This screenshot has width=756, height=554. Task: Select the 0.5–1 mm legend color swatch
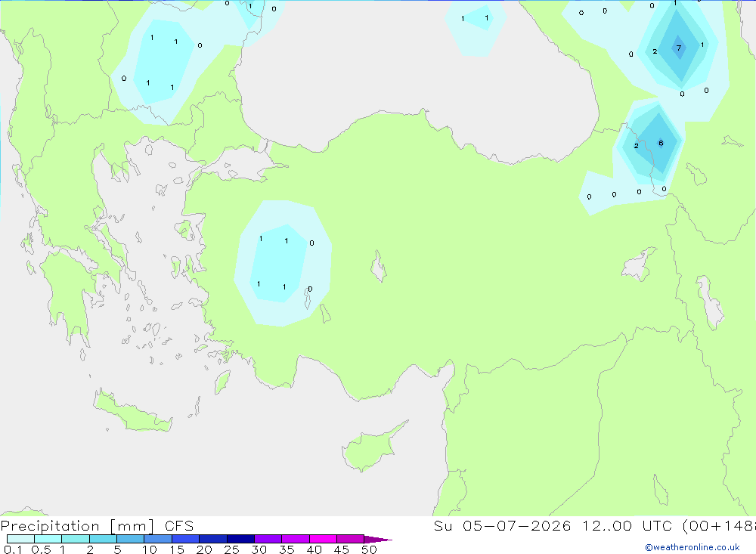pos(48,539)
